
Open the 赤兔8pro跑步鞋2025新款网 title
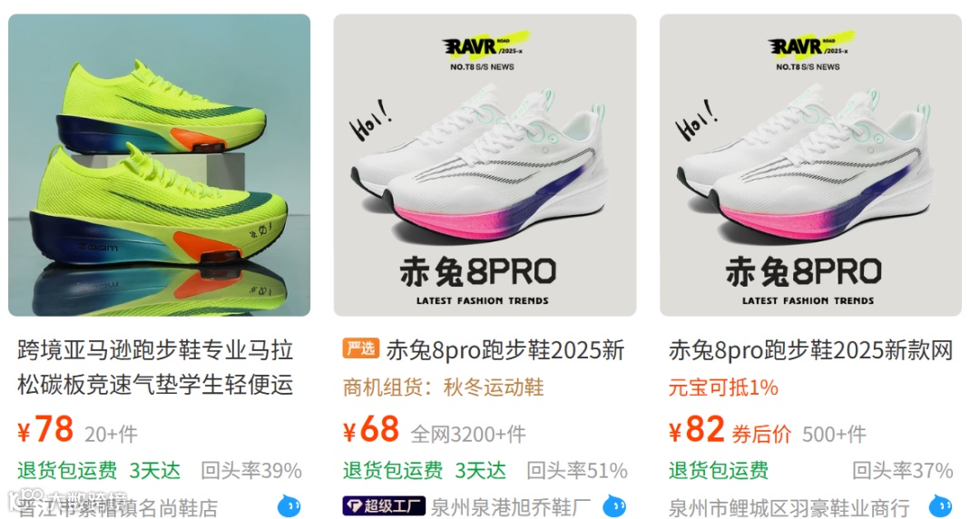coord(810,349)
